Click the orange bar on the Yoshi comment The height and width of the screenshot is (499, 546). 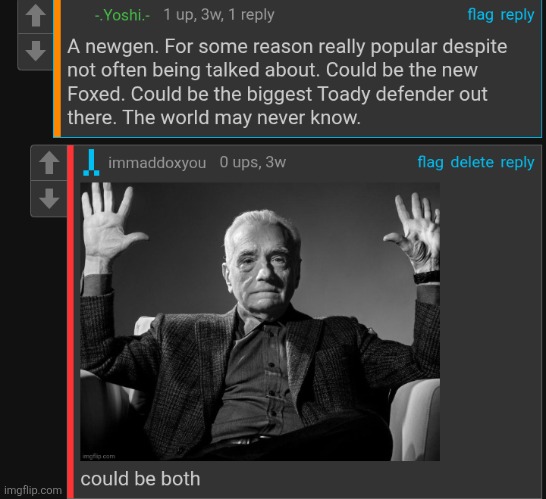[x=57, y=68]
